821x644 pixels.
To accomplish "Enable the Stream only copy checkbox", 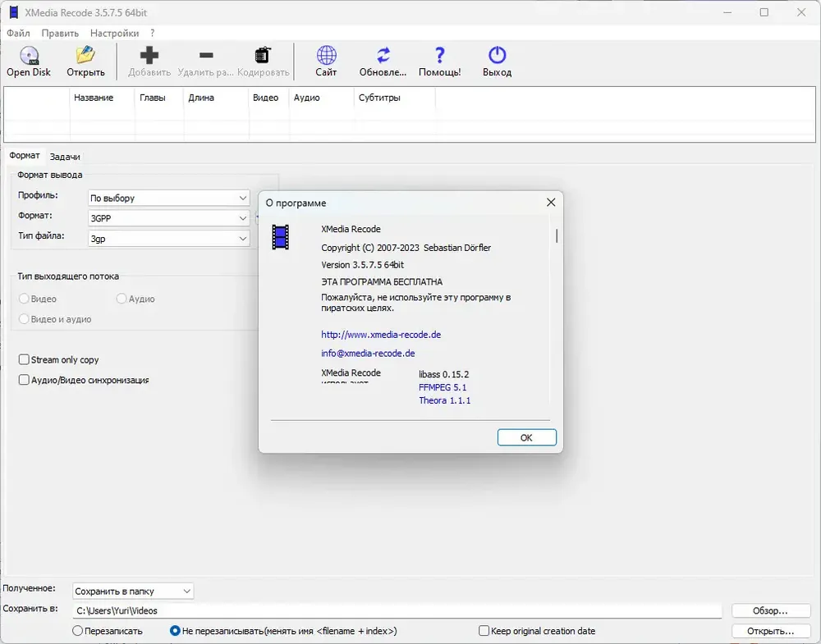I will 24,359.
